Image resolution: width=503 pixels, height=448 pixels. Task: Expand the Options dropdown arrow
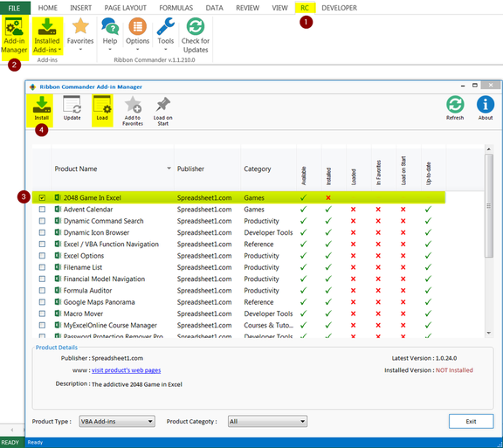(137, 50)
